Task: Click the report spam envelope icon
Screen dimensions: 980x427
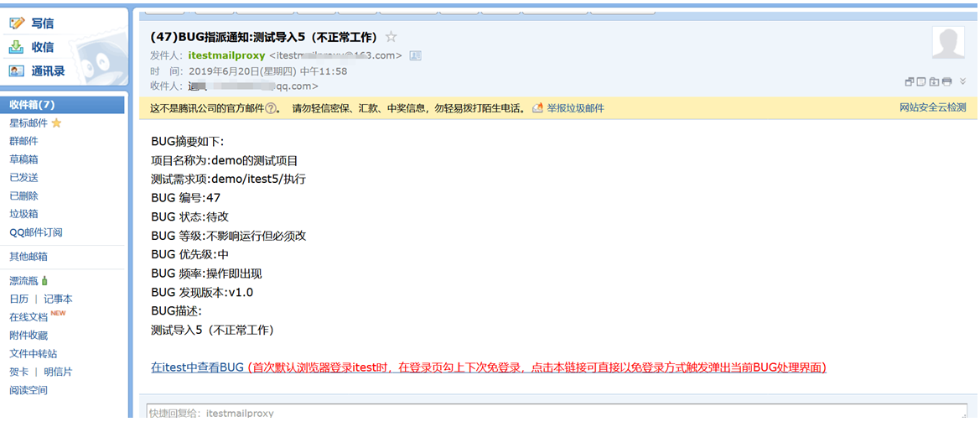Action: coord(537,108)
